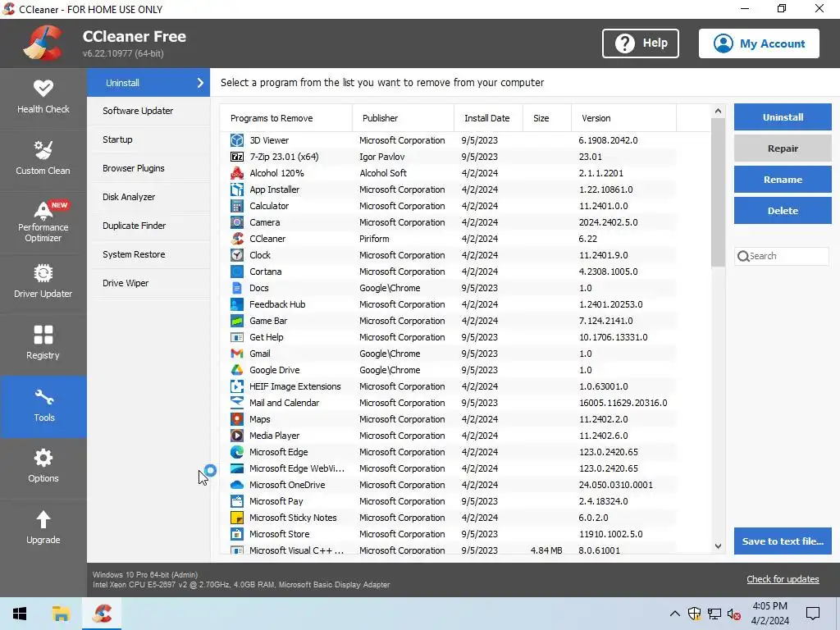The height and width of the screenshot is (630, 840).
Task: Sort by Programs to Remove column header
Action: point(286,118)
